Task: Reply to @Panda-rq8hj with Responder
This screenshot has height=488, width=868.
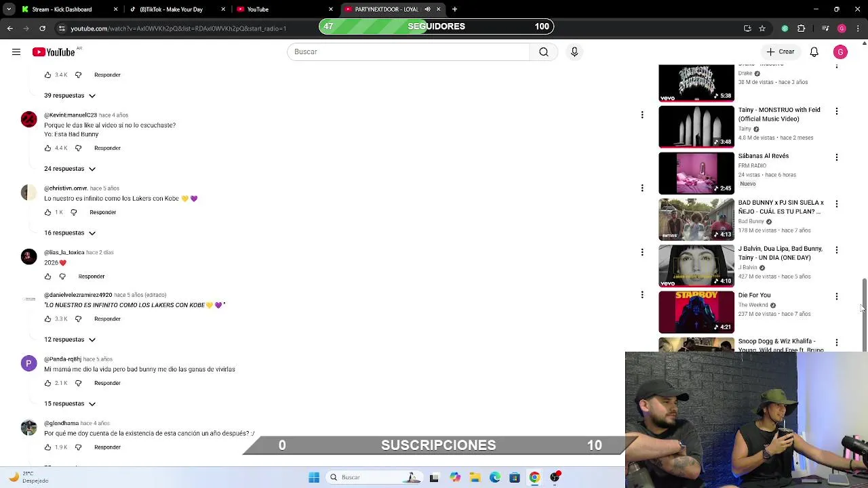Action: pyautogui.click(x=107, y=384)
